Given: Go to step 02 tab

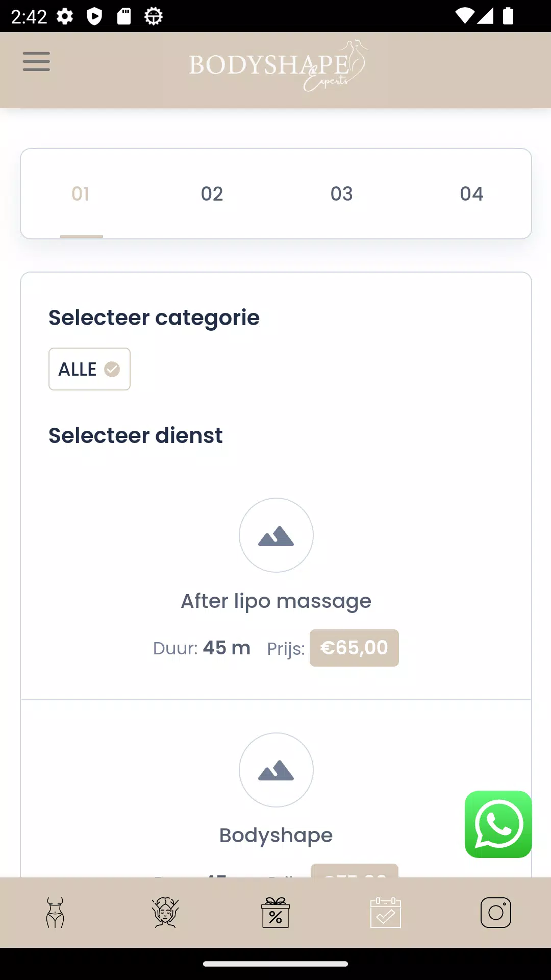Looking at the screenshot, I should pyautogui.click(x=212, y=194).
